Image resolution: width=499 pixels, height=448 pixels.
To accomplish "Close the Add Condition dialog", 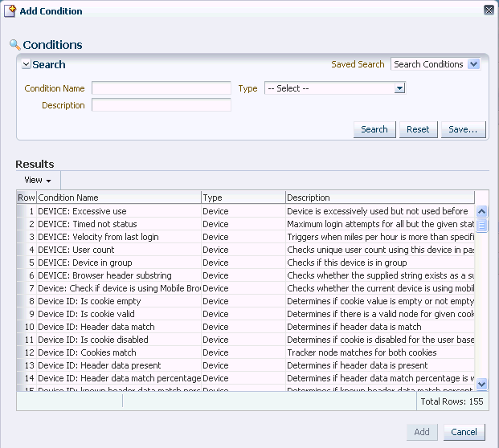I will pos(489,10).
